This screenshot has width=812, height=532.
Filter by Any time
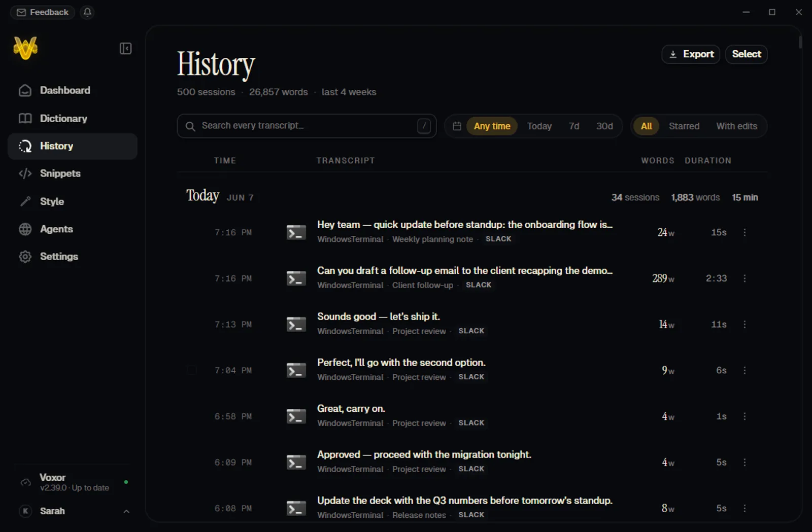coord(492,126)
